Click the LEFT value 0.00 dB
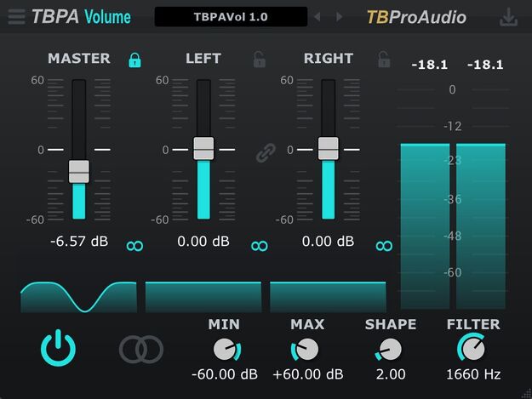The image size is (532, 399). click(x=203, y=242)
